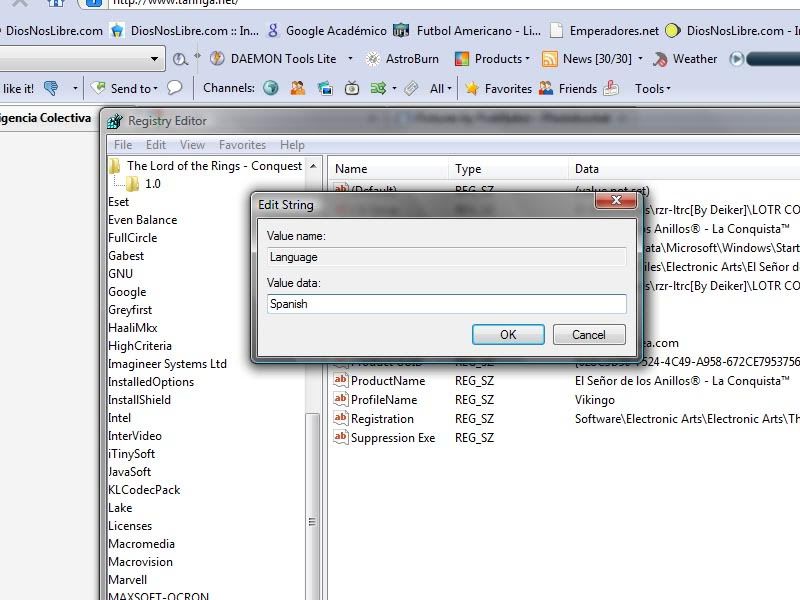Select the KLCodecPack registry key
The width and height of the screenshot is (800, 600).
tap(144, 490)
